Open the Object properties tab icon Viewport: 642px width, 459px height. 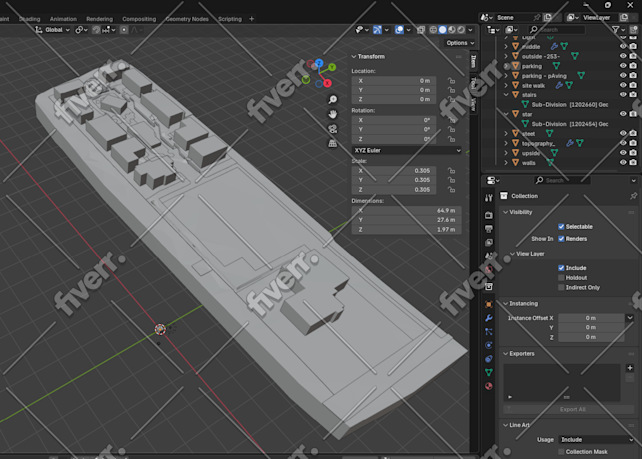point(488,304)
